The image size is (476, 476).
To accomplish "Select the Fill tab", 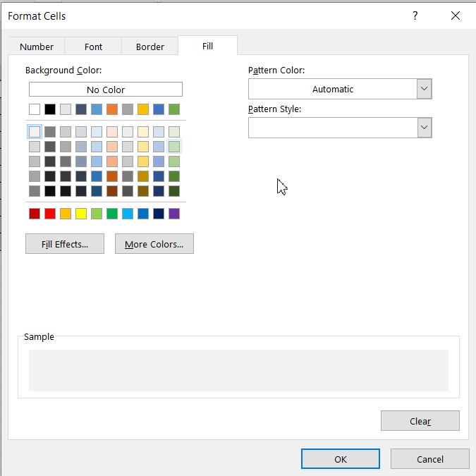I will pos(207,46).
